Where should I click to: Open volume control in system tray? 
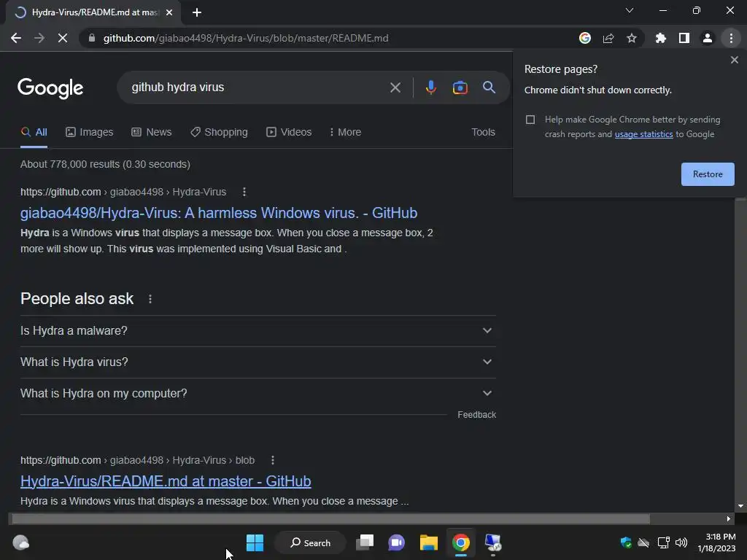click(681, 542)
